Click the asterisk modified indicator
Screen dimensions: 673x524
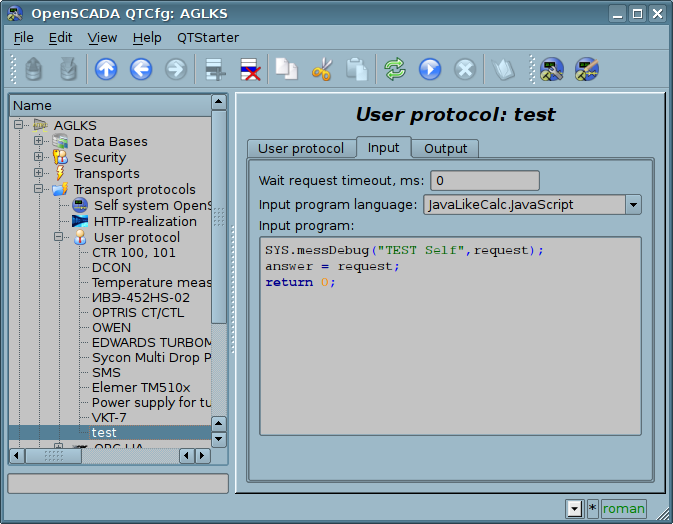coord(592,509)
